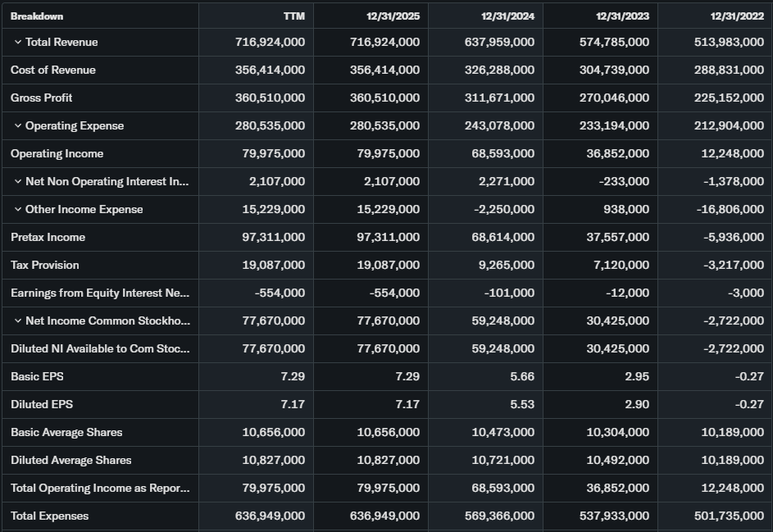773x532 pixels.
Task: Select the Gross Profit row label
Action: [x=41, y=98]
